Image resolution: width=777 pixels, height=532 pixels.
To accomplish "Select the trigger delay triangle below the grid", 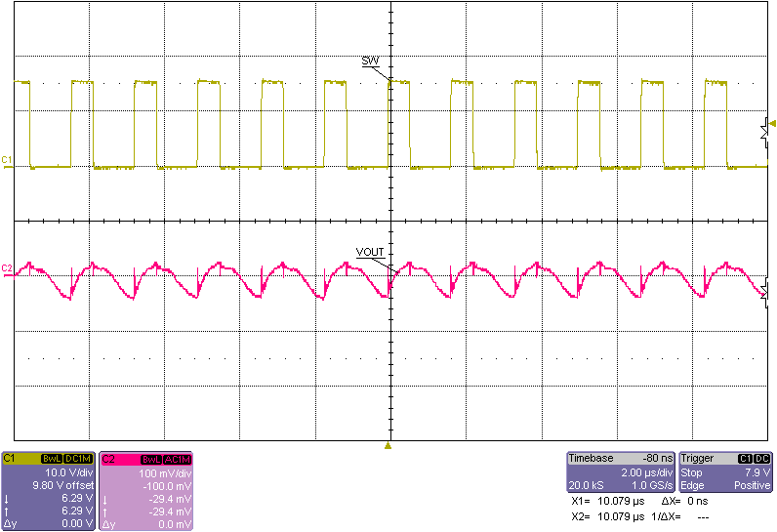I will point(388,446).
